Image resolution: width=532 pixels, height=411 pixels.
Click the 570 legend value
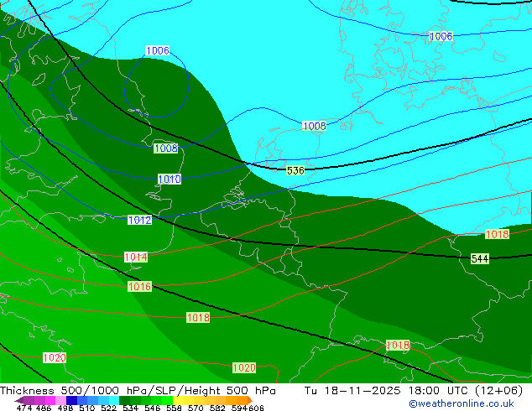pos(196,408)
